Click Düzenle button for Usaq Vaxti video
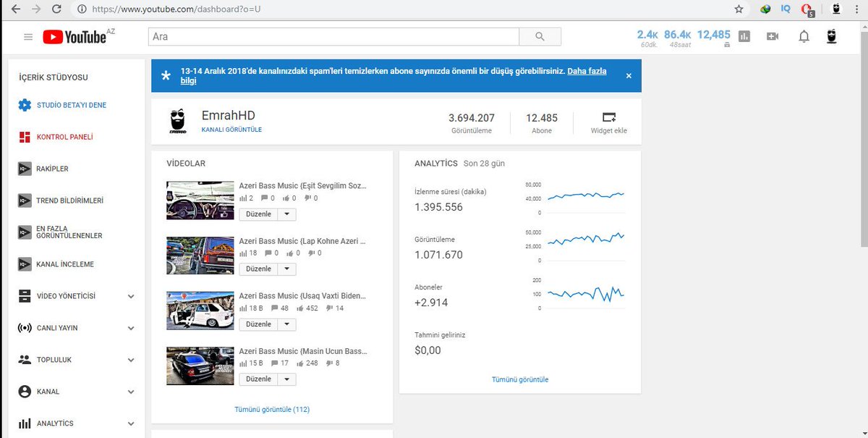 (x=258, y=324)
